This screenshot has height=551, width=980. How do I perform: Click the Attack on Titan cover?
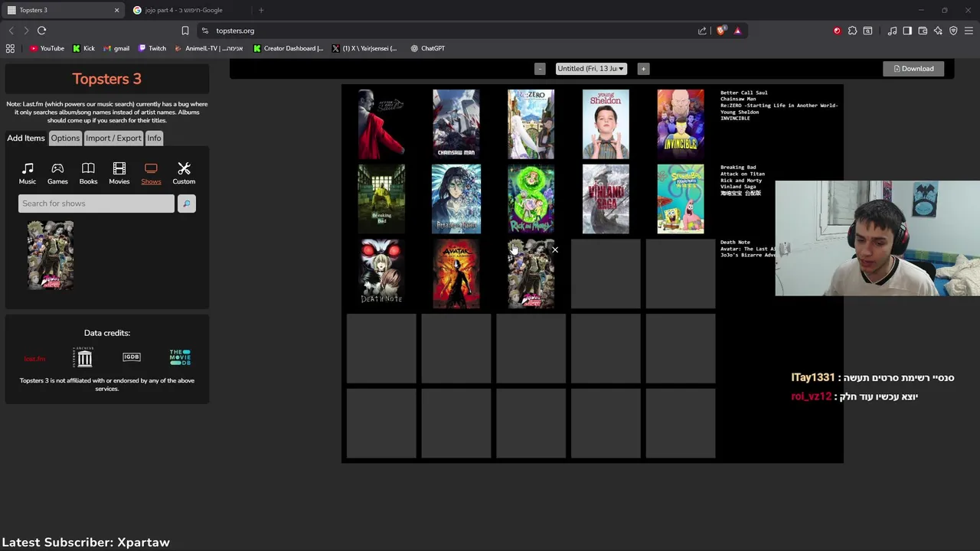click(x=456, y=199)
